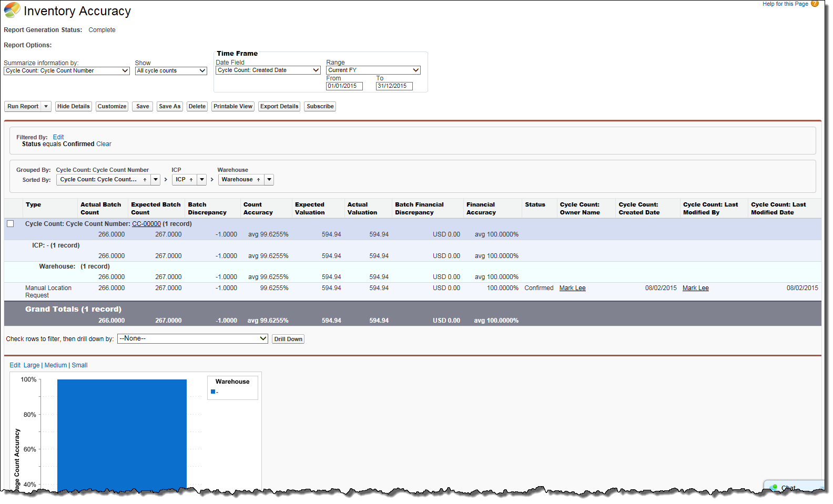Clear the Status equals Confirmed filter
Viewport: 833px width, 504px height.
click(x=104, y=144)
